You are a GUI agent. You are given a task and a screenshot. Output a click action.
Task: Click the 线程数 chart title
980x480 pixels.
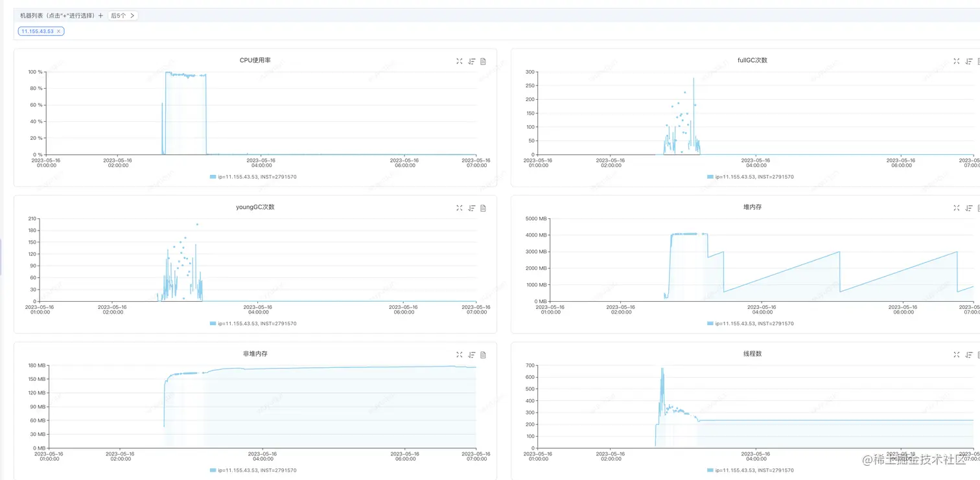click(752, 354)
